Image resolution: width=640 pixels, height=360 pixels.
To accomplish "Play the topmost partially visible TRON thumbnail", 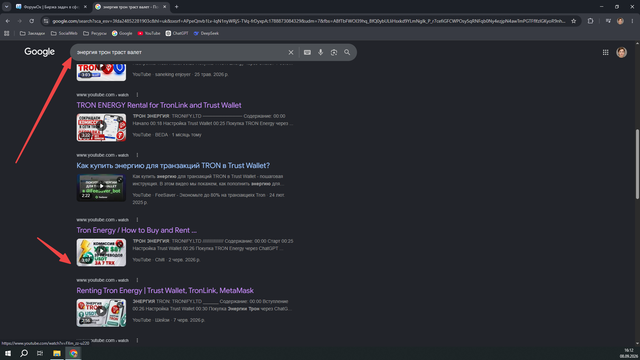I will click(x=101, y=72).
